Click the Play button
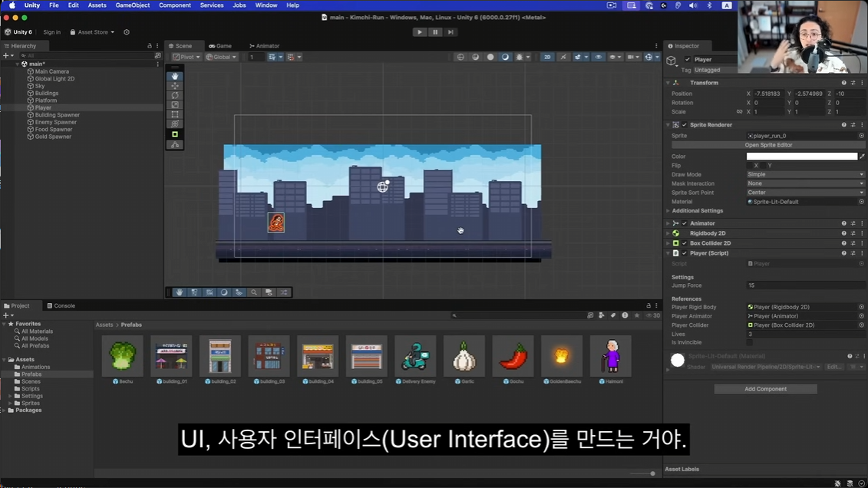The width and height of the screenshot is (868, 488). click(420, 32)
